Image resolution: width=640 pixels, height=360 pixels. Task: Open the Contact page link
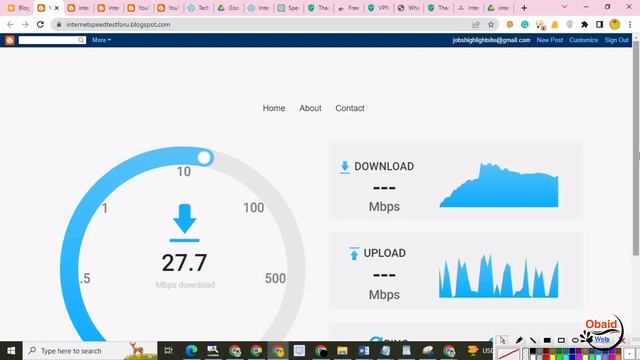350,108
